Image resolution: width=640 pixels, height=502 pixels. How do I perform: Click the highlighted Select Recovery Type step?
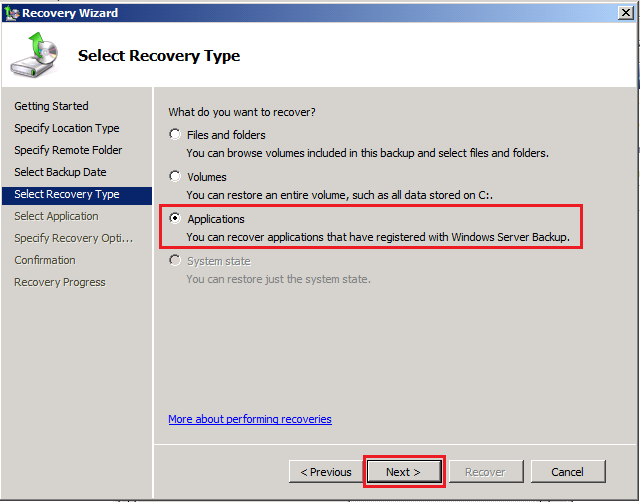pos(66,194)
